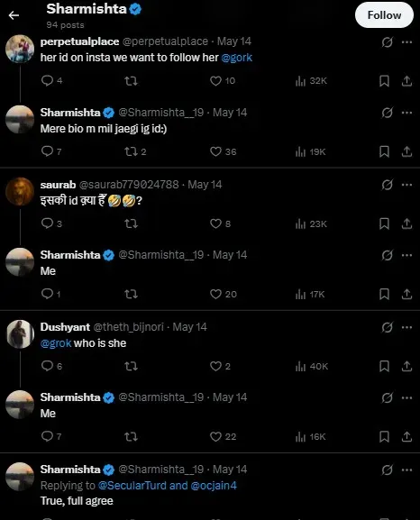The height and width of the screenshot is (520, 420).
Task: View analytics for Dushyant's 40K-view post
Action: pyautogui.click(x=311, y=366)
